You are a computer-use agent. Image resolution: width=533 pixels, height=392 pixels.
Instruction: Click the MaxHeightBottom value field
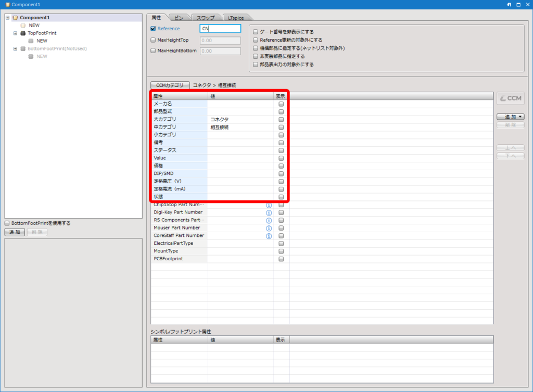tap(220, 51)
